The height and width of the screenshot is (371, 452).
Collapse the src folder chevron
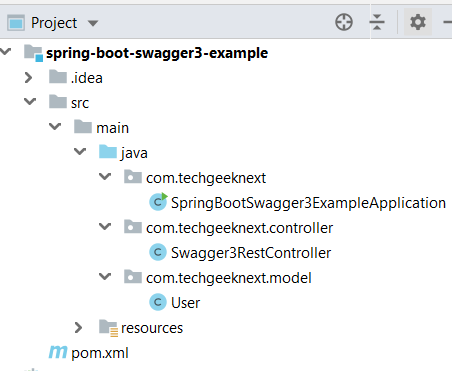(x=30, y=101)
